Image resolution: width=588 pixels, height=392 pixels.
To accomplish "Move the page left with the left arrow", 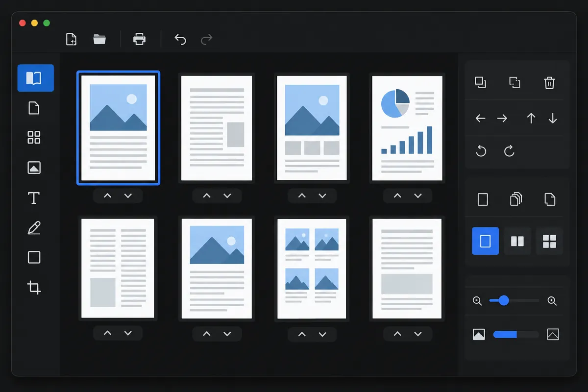I will [x=481, y=118].
